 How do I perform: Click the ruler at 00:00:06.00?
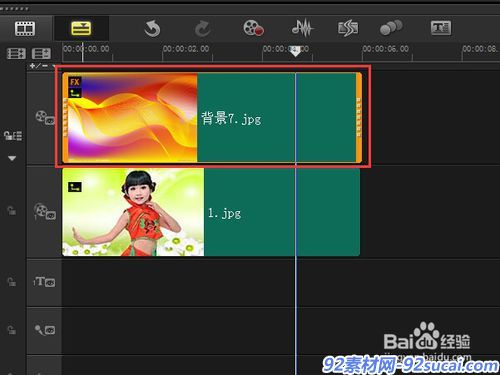coord(386,49)
